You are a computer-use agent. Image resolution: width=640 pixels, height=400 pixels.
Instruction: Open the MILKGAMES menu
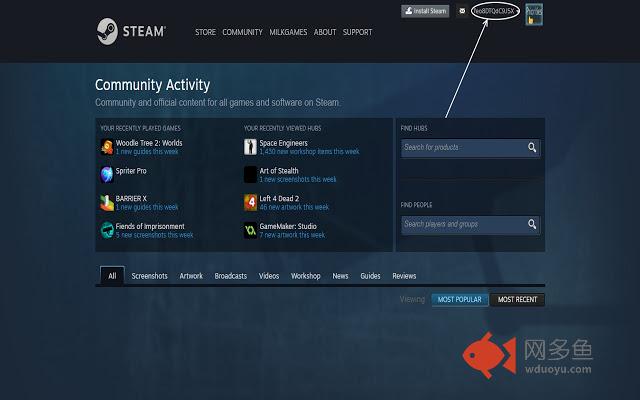(288, 32)
